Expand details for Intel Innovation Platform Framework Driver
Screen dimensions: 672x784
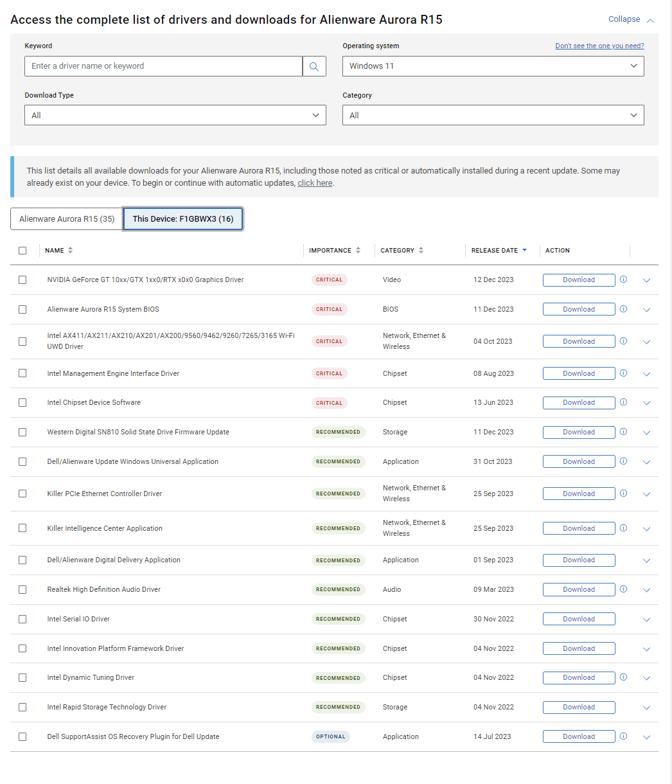(646, 649)
